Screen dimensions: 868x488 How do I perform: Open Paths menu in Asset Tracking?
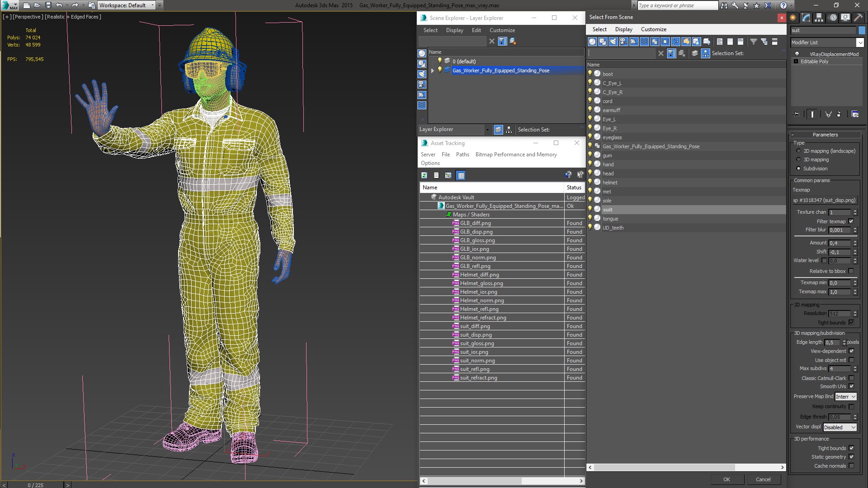(462, 155)
